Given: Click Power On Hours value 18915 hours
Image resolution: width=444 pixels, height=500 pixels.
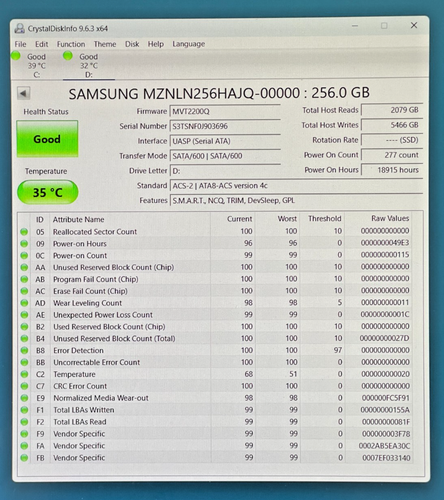Looking at the screenshot, I should coord(392,170).
